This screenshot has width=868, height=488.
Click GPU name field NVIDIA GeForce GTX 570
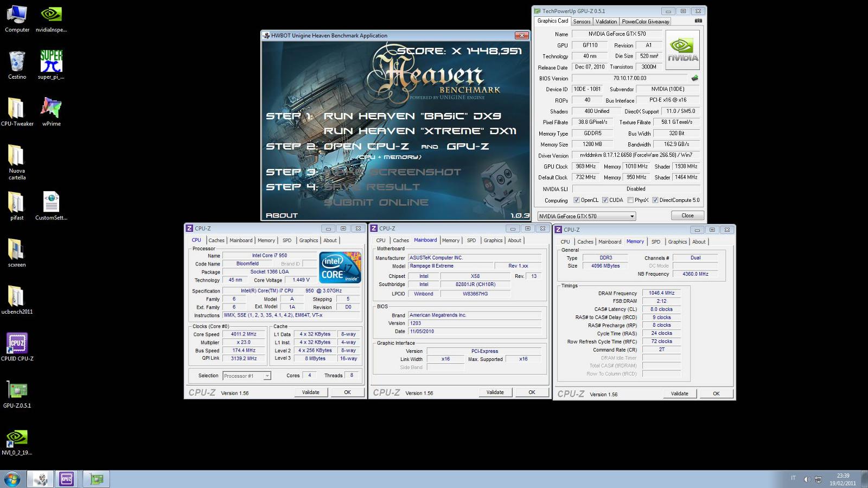[x=617, y=34]
